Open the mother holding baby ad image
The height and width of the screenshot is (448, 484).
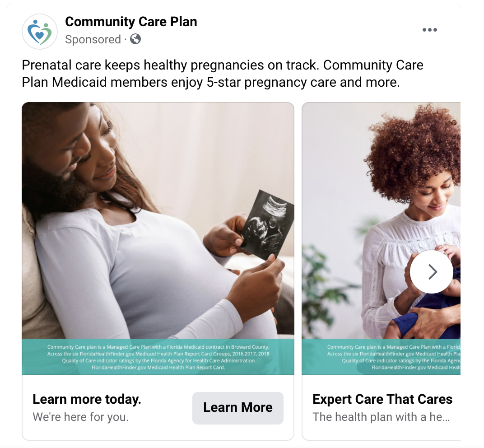coord(381,220)
